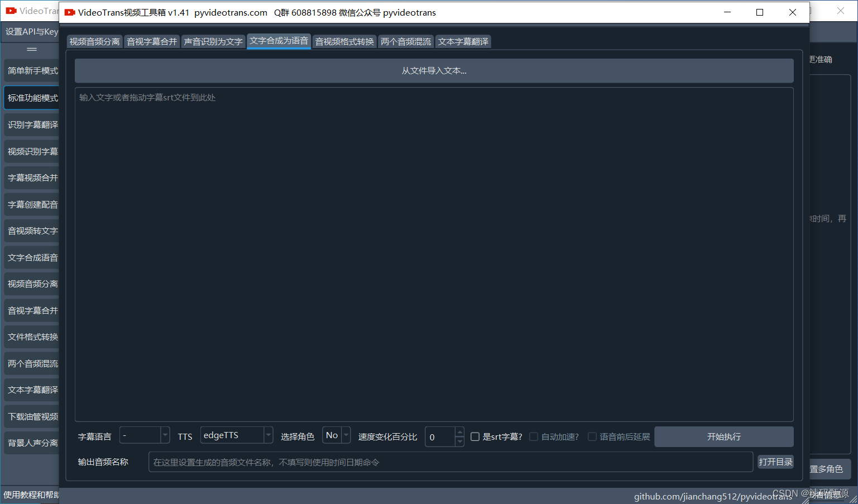858x504 pixels.
Task: Select 视频音频分离 in the sidebar
Action: pos(32,284)
